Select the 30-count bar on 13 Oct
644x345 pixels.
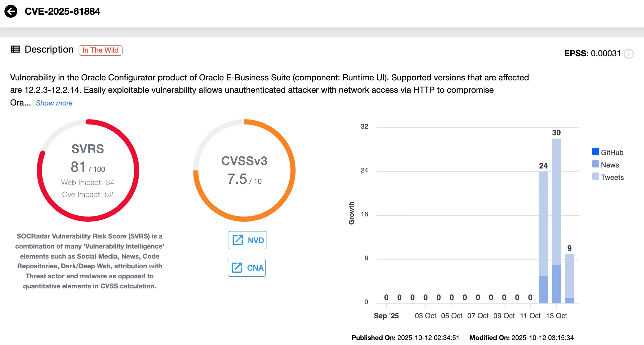pos(557,218)
